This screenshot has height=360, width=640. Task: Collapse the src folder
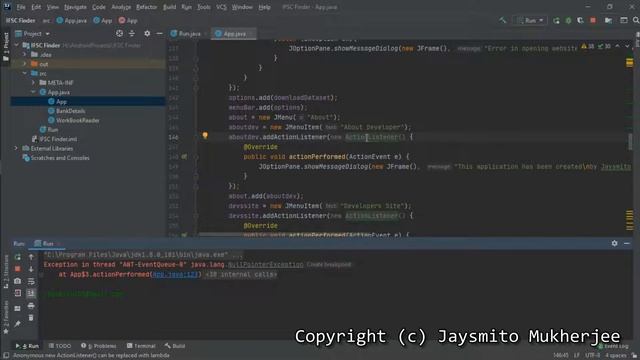point(24,73)
